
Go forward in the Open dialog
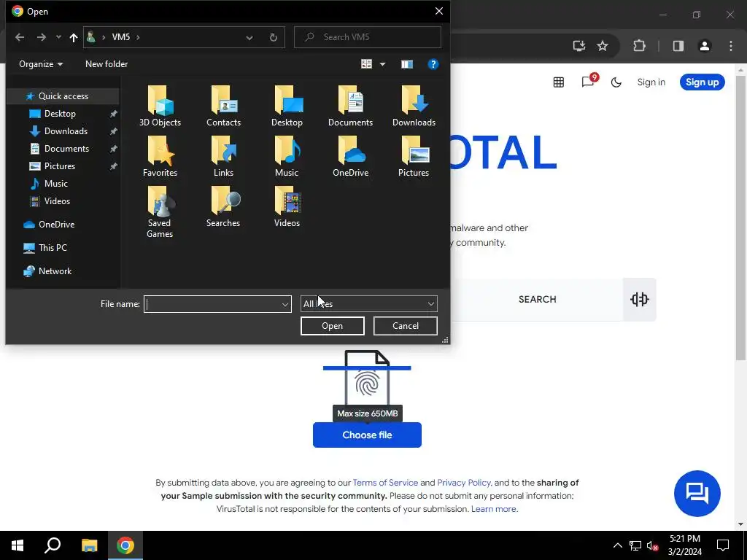point(42,37)
